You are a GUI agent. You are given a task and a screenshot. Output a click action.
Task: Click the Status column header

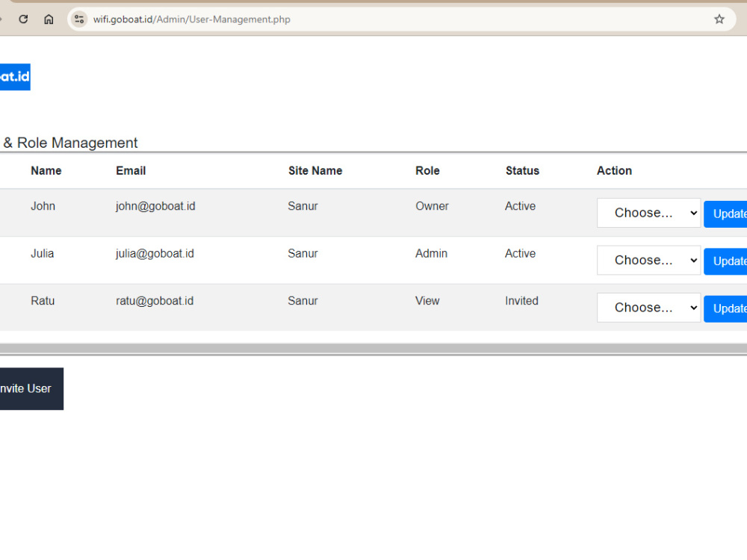click(x=523, y=170)
